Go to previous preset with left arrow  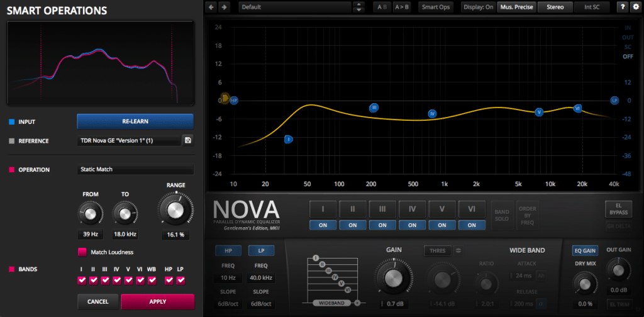pos(211,7)
